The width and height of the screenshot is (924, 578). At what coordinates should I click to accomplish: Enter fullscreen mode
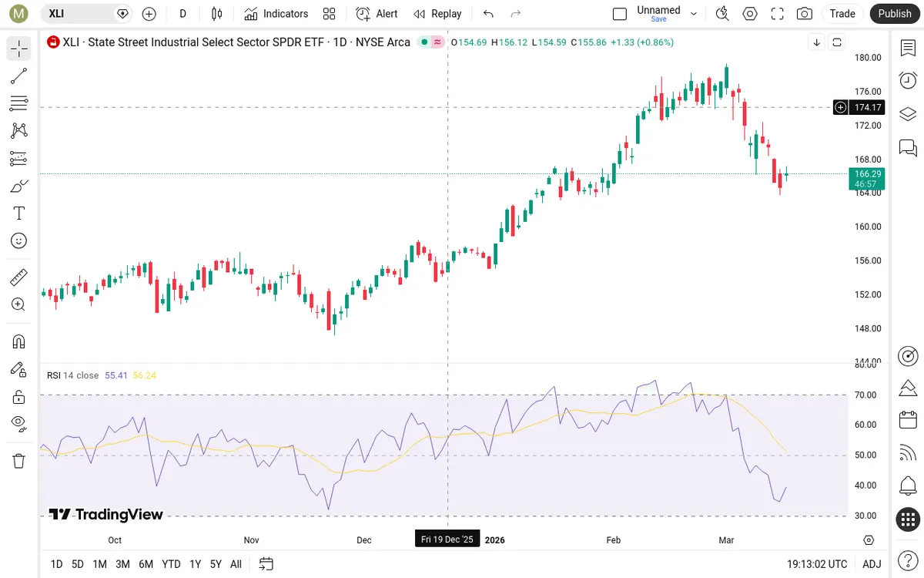click(778, 13)
